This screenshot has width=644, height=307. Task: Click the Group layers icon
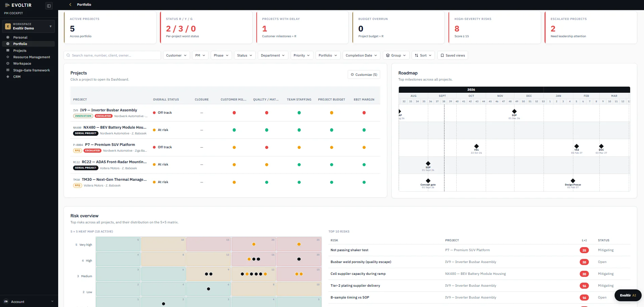(x=388, y=56)
